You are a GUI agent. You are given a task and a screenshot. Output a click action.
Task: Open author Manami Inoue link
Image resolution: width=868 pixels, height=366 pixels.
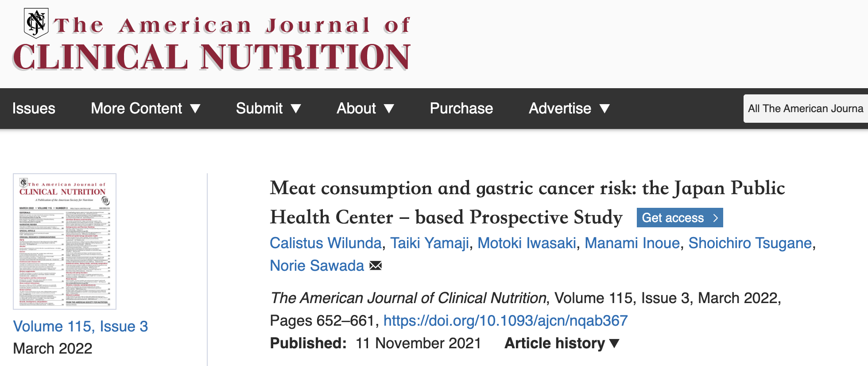pyautogui.click(x=632, y=243)
